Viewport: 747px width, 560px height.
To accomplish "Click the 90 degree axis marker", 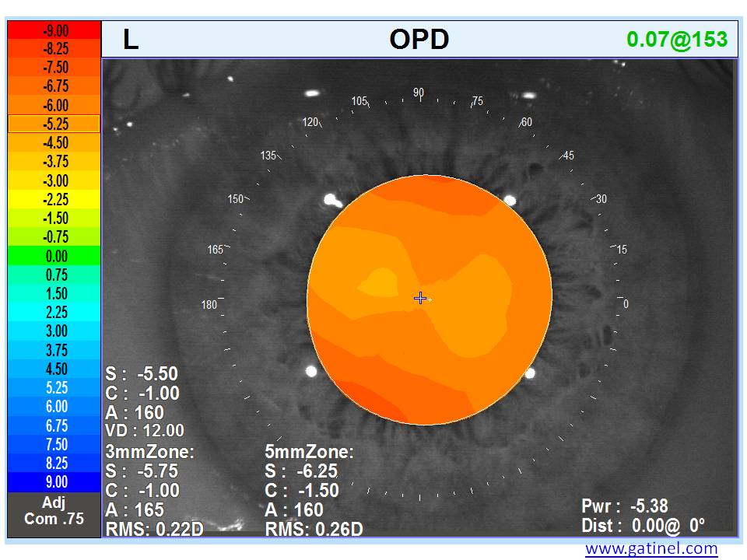I will click(419, 93).
